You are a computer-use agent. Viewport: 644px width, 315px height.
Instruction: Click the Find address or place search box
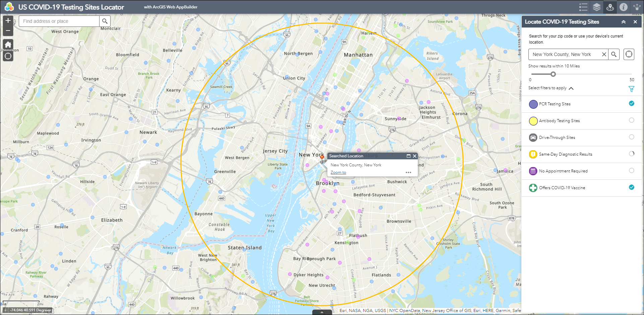pos(59,21)
